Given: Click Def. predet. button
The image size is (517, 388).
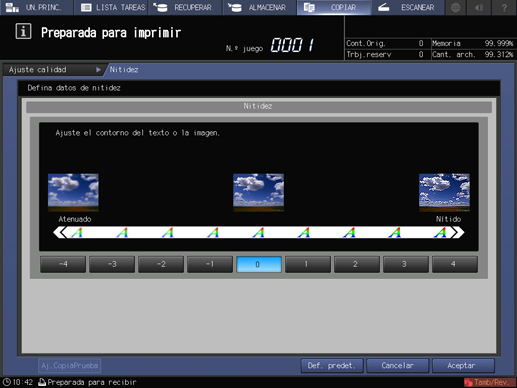Looking at the screenshot, I should click(x=332, y=366).
